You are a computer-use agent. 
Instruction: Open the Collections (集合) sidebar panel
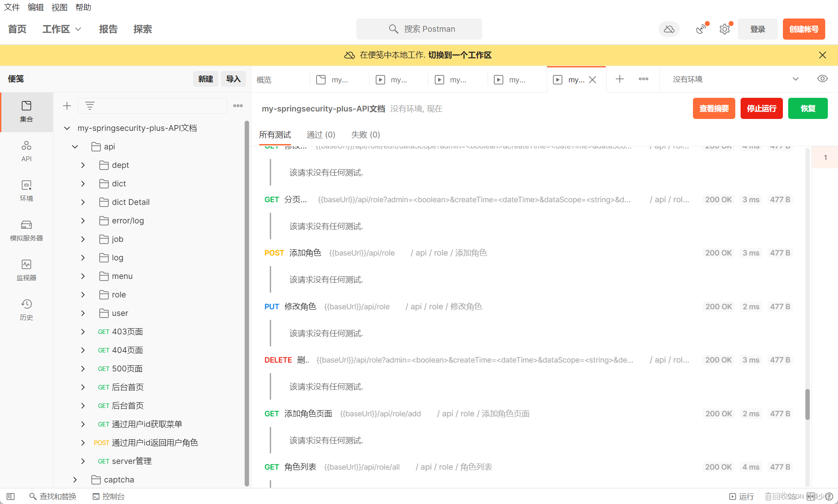(x=26, y=112)
